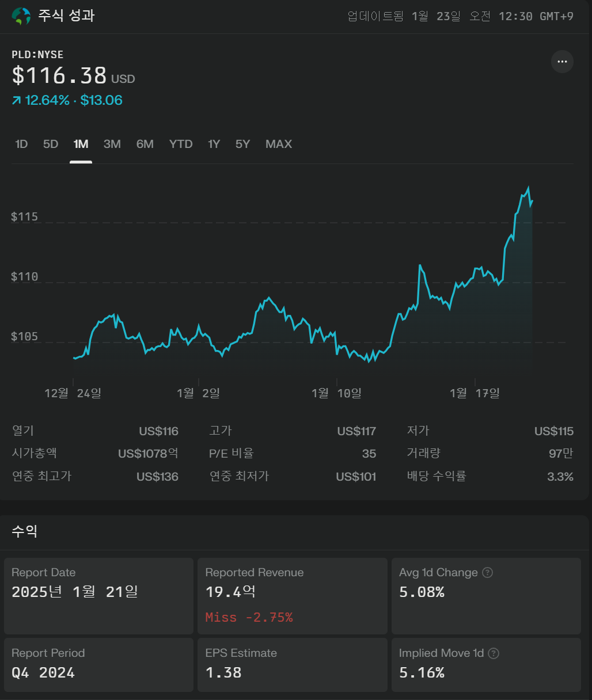The width and height of the screenshot is (592, 700).
Task: Open the Report Date card
Action: pos(98,596)
